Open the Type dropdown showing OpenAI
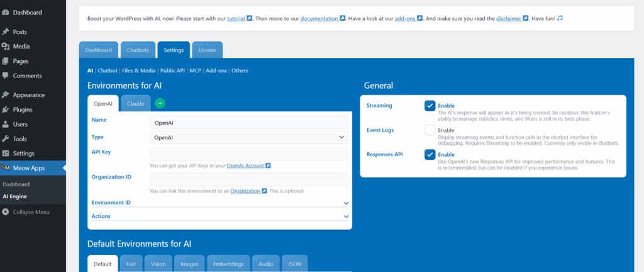The width and height of the screenshot is (644, 272). tap(249, 137)
